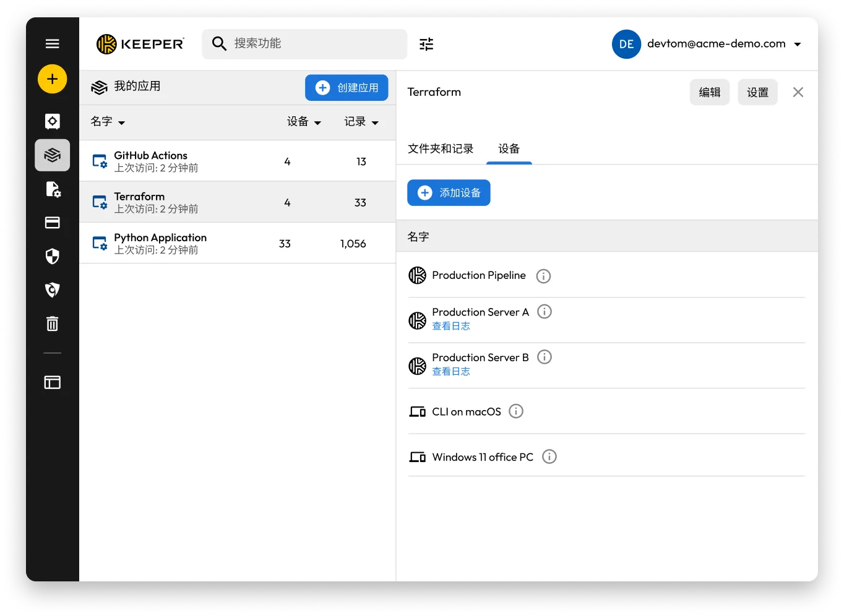Open the document settings icon in sidebar

pyautogui.click(x=53, y=189)
